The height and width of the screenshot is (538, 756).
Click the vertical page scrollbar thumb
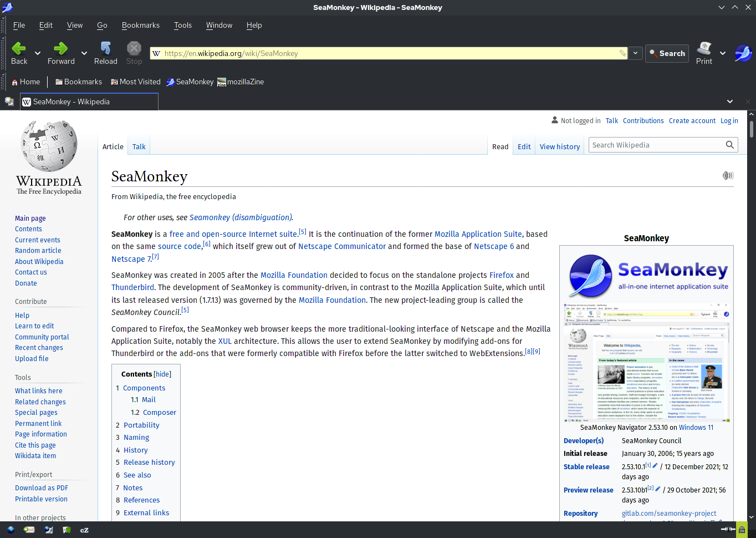click(x=752, y=129)
